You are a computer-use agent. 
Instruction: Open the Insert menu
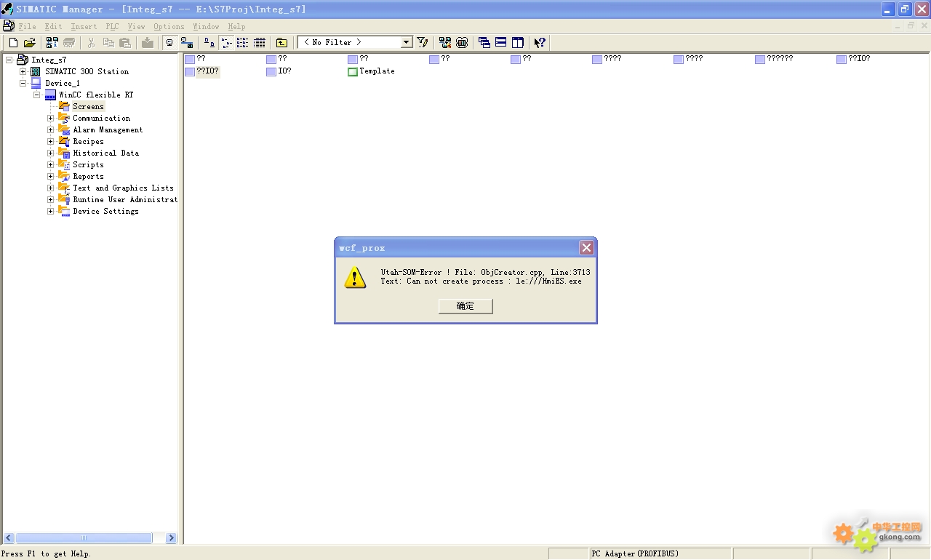(84, 26)
